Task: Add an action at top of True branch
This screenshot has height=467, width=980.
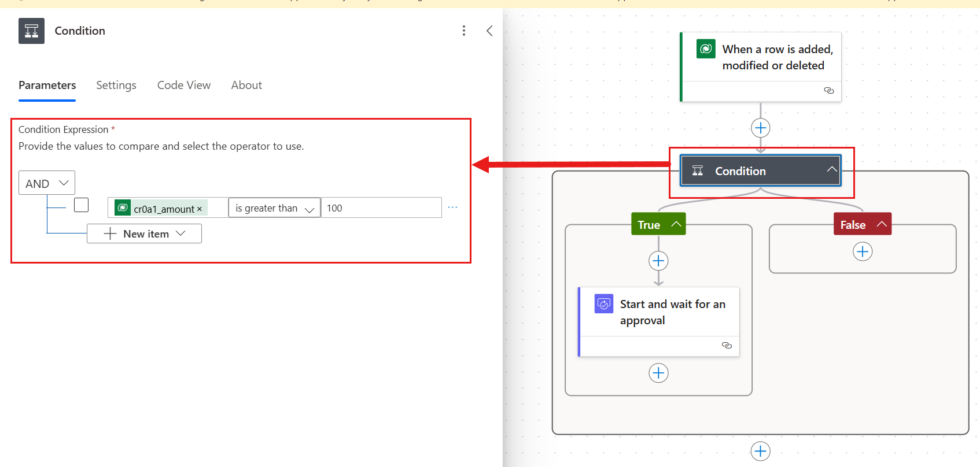Action: click(x=658, y=261)
